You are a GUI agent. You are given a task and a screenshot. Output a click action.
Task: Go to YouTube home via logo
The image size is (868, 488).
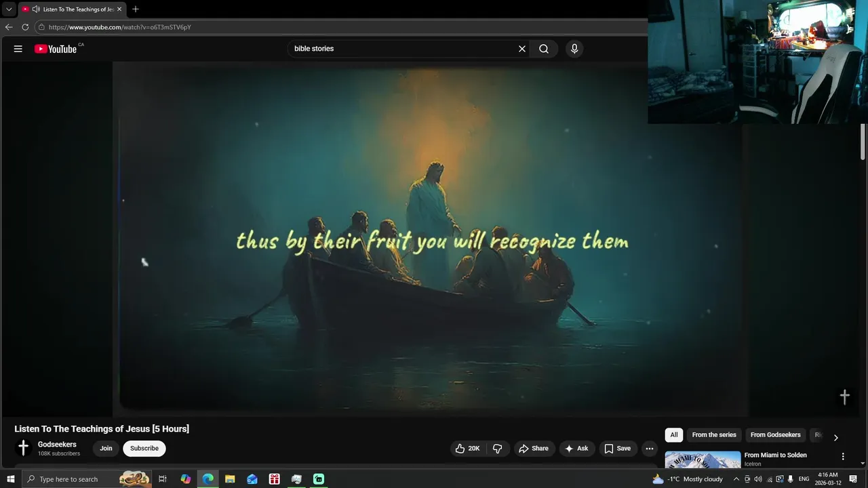tap(56, 49)
